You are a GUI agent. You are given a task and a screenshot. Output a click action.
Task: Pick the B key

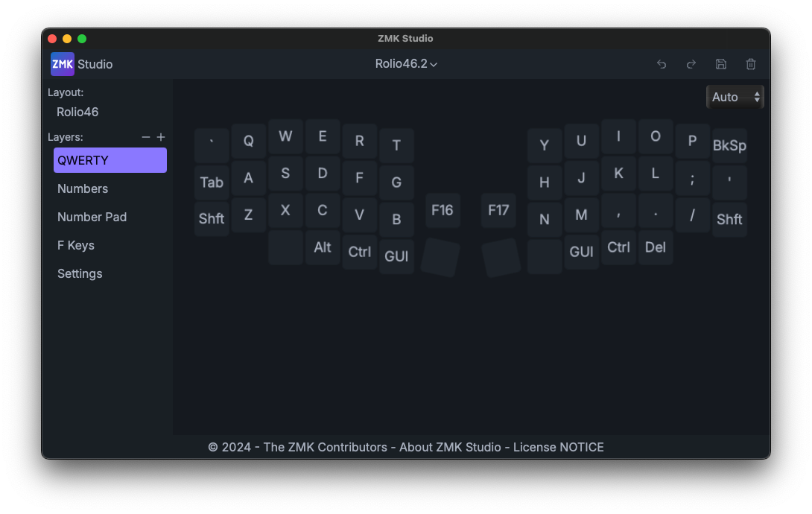pos(396,220)
